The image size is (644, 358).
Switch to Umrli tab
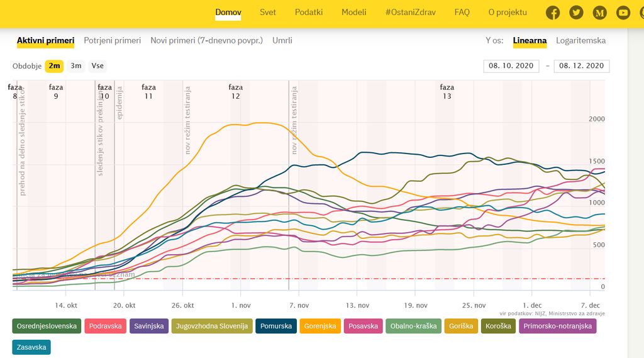tap(282, 40)
